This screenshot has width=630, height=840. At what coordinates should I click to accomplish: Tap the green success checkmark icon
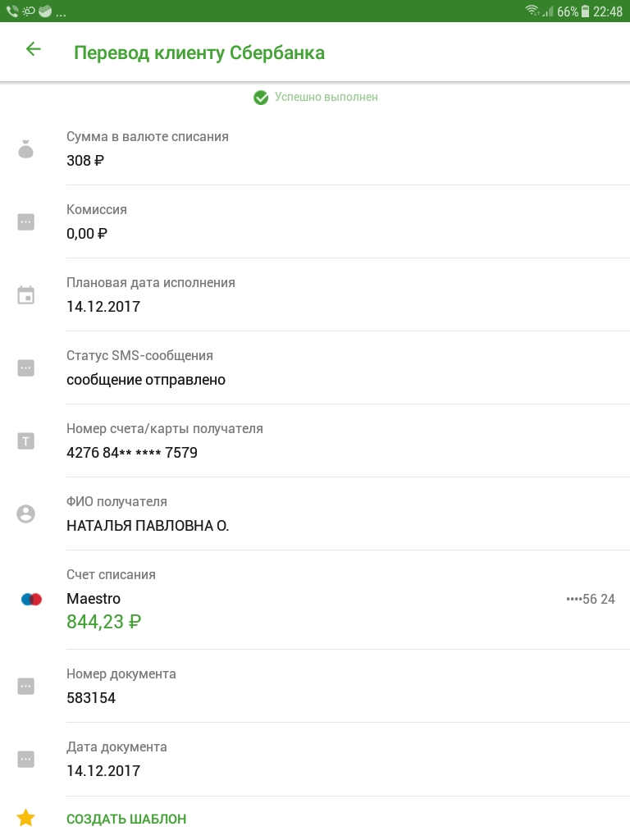[261, 98]
